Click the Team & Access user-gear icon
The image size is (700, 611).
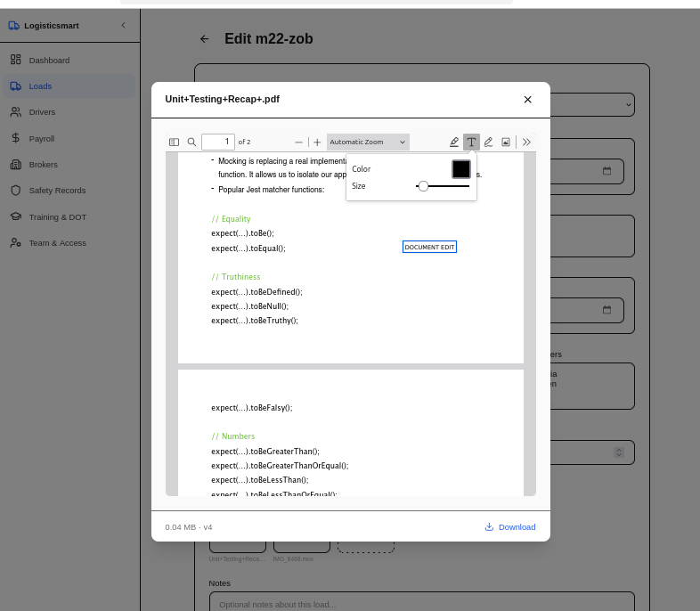16,243
